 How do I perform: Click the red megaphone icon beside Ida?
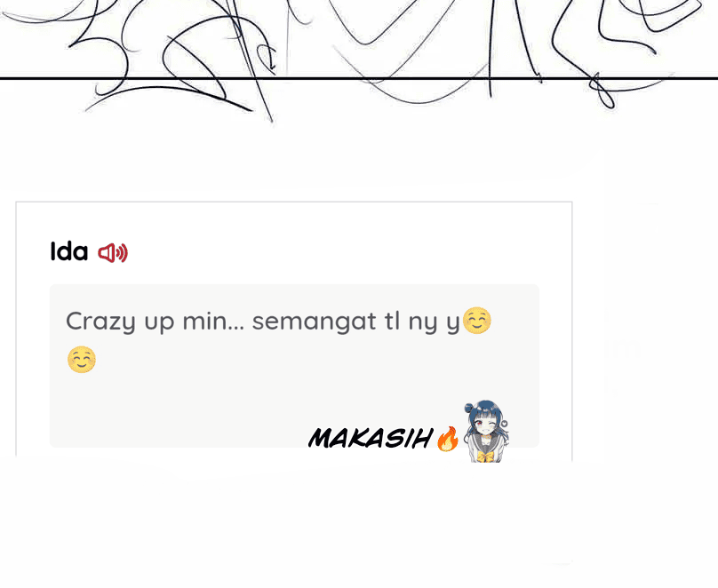pyautogui.click(x=113, y=252)
